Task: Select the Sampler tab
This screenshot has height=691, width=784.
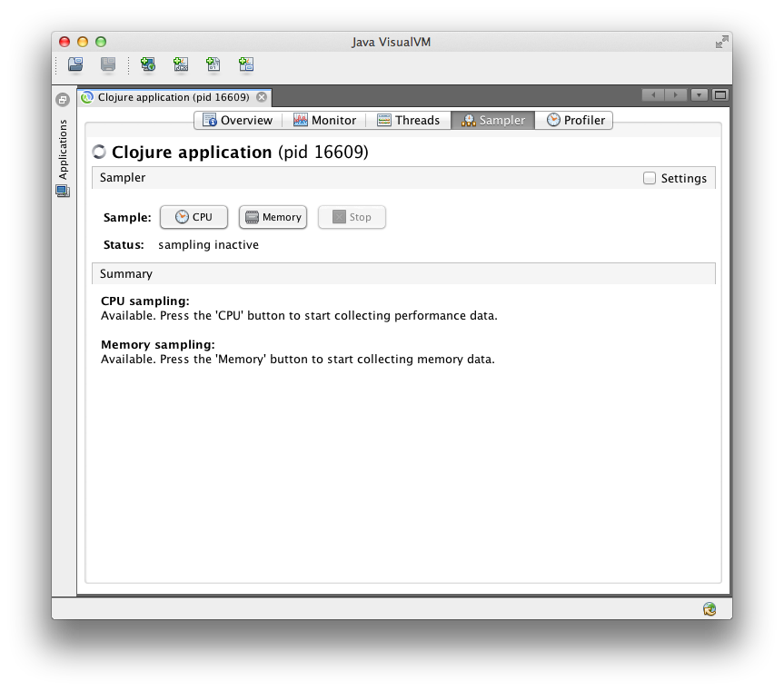Action: click(x=493, y=121)
